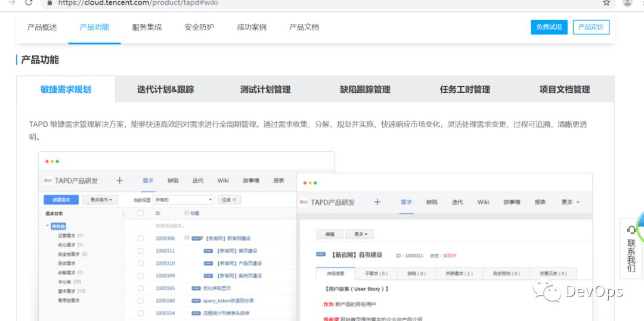Screen dimensions: 644x321
Task: Click story icon by detail title 【新官网】首页建设
Action: 321,254
